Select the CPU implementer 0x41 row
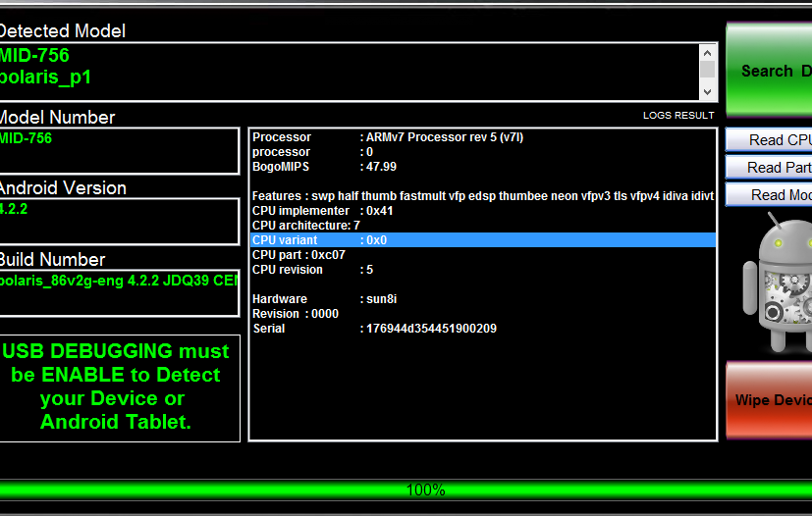The width and height of the screenshot is (812, 516). click(x=483, y=211)
